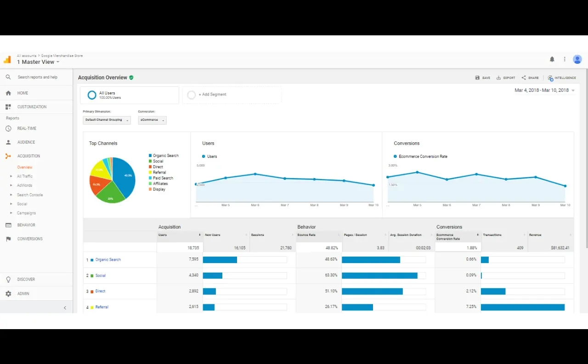588x364 pixels.
Task: Open the user account avatar
Action: click(x=577, y=59)
